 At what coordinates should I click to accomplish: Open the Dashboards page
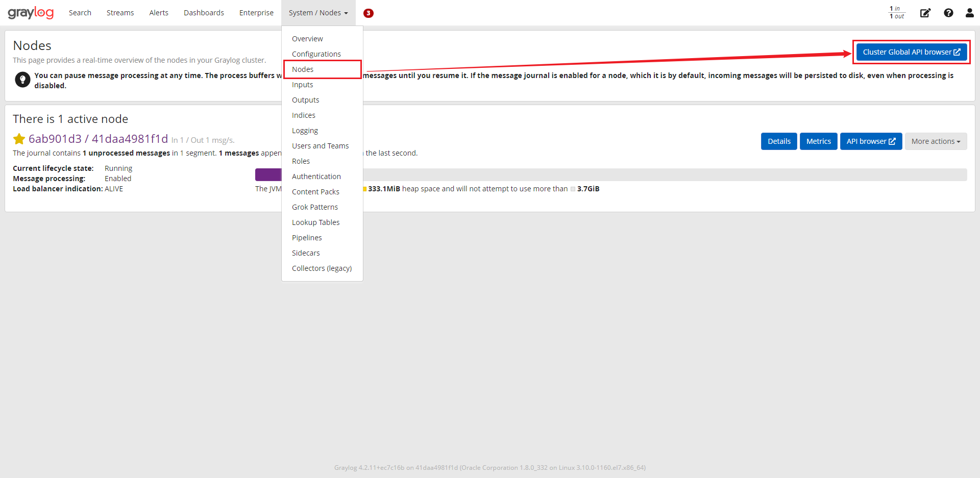point(204,13)
